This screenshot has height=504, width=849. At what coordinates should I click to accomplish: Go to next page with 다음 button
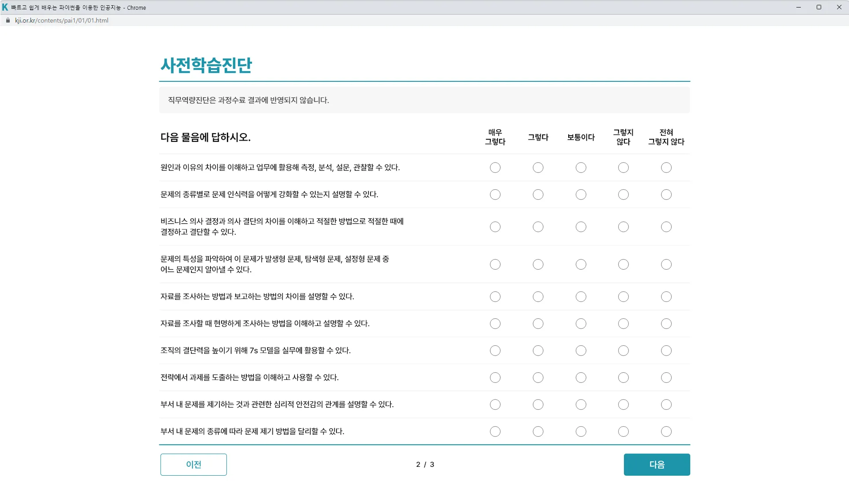click(x=656, y=465)
